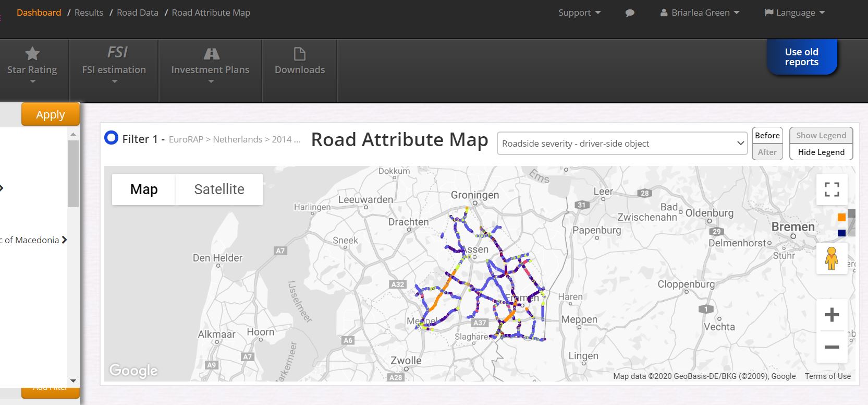The image size is (868, 405).
Task: Open the road attribute dropdown
Action: click(x=622, y=144)
